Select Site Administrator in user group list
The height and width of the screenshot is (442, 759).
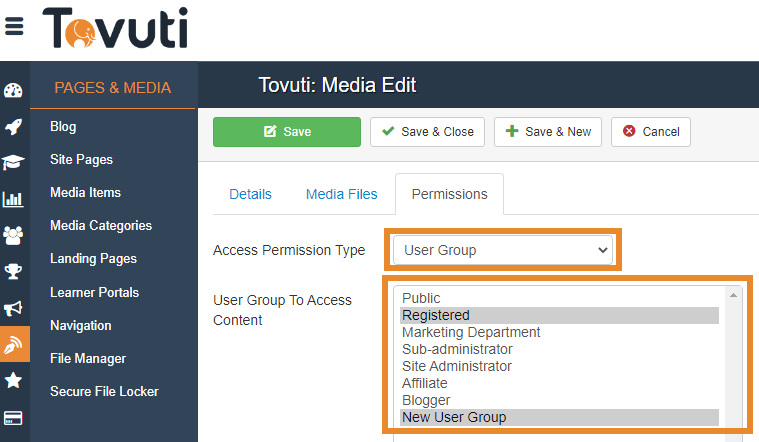click(456, 366)
